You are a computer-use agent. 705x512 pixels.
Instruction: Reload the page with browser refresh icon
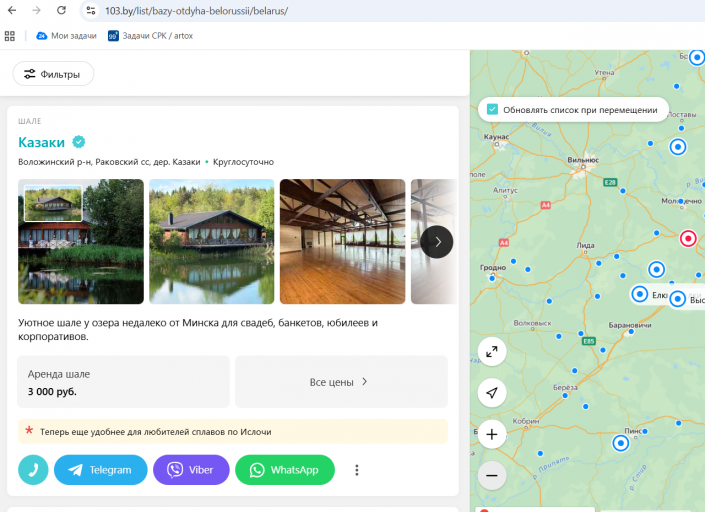pos(61,10)
